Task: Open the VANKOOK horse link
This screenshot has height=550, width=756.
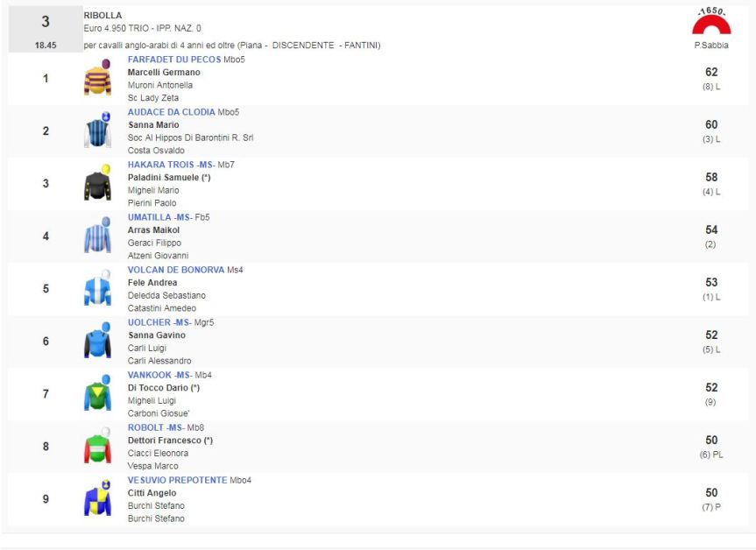Action: click(149, 375)
